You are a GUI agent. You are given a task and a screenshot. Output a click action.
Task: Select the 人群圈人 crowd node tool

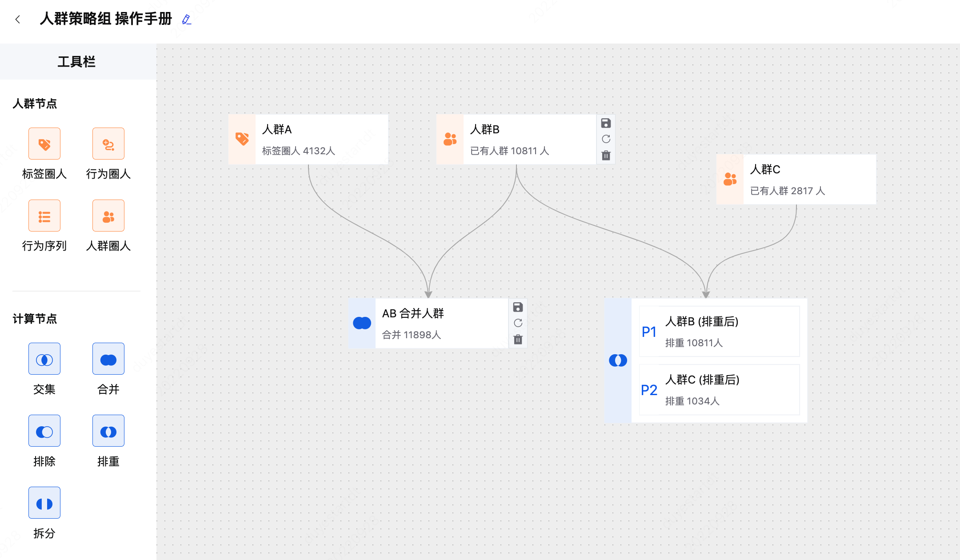point(108,216)
